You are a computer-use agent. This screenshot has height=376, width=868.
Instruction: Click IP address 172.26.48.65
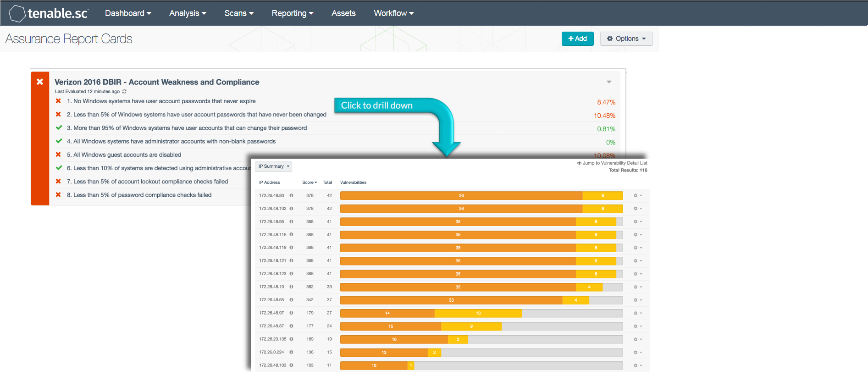point(271,300)
